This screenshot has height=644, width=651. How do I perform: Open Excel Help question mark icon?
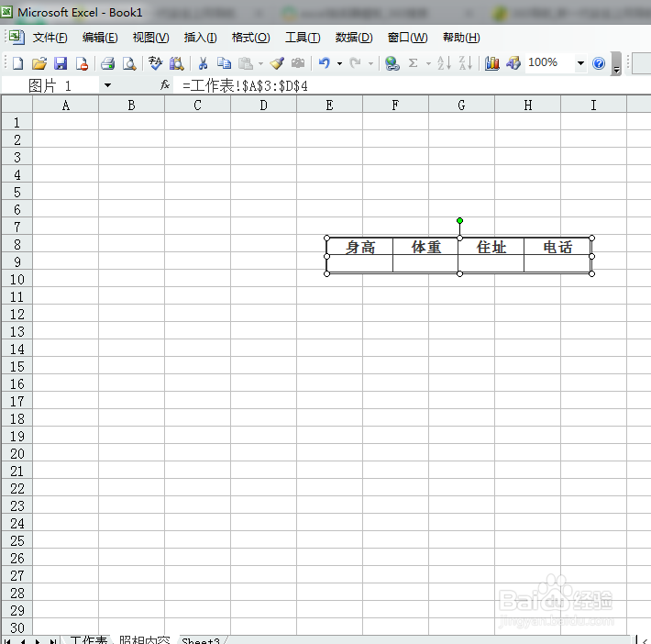point(599,63)
